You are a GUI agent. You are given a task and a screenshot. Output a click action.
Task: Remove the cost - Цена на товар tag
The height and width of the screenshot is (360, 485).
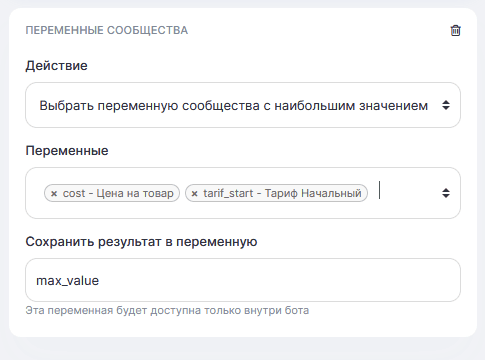point(54,193)
